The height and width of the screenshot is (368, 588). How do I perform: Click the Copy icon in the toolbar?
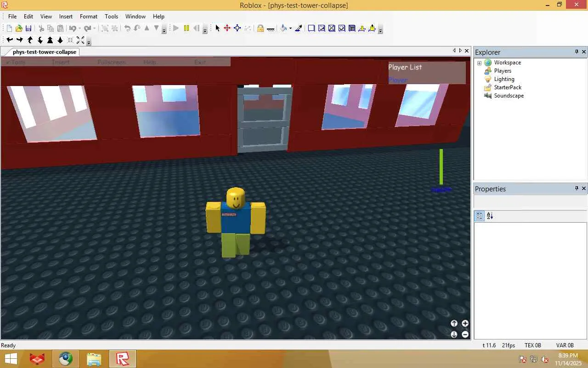click(x=51, y=29)
